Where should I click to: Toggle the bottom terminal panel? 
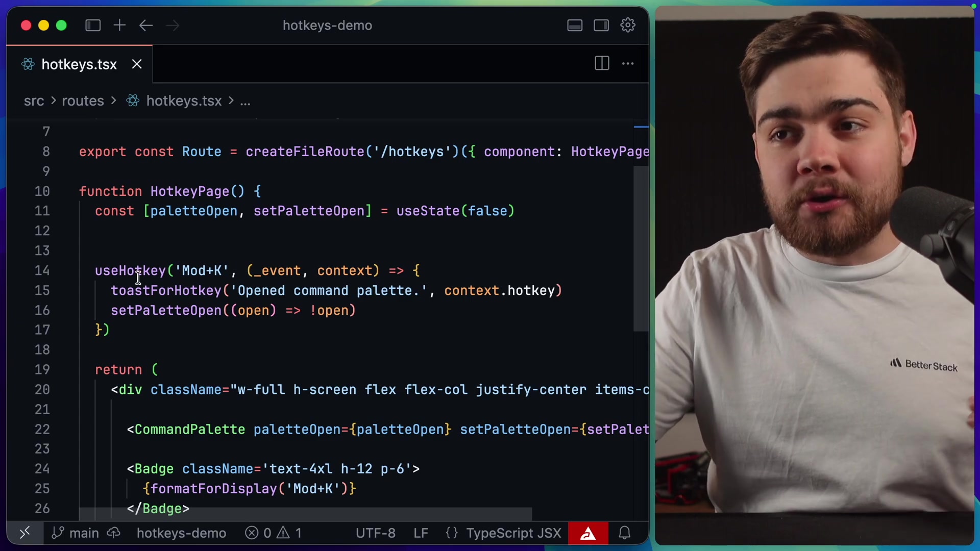[x=574, y=25]
